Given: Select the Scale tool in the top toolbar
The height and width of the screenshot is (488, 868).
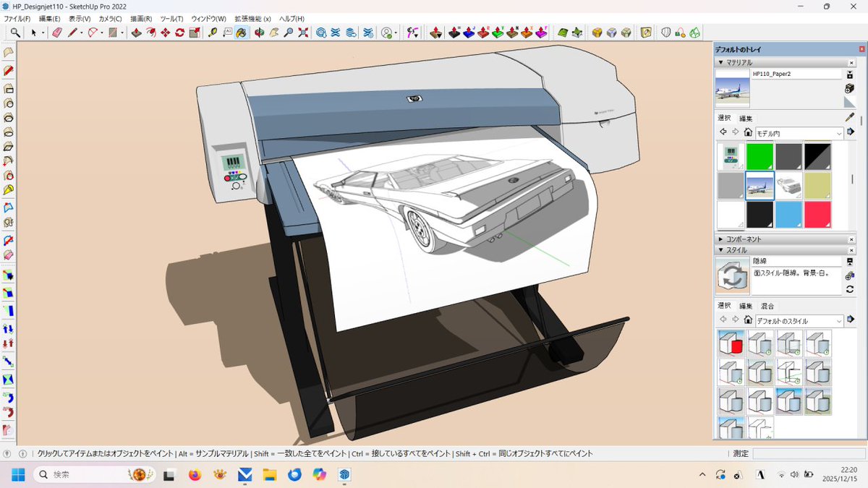Looking at the screenshot, I should (195, 32).
